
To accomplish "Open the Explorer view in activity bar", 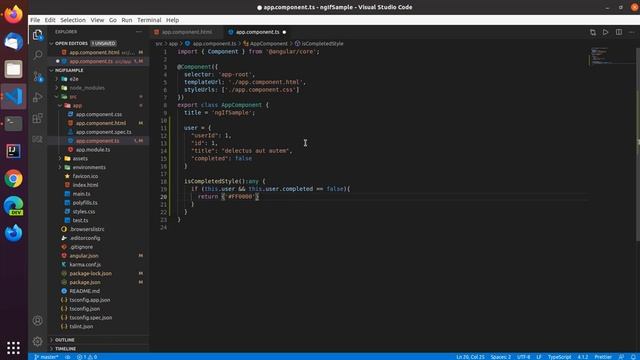I will point(38,35).
